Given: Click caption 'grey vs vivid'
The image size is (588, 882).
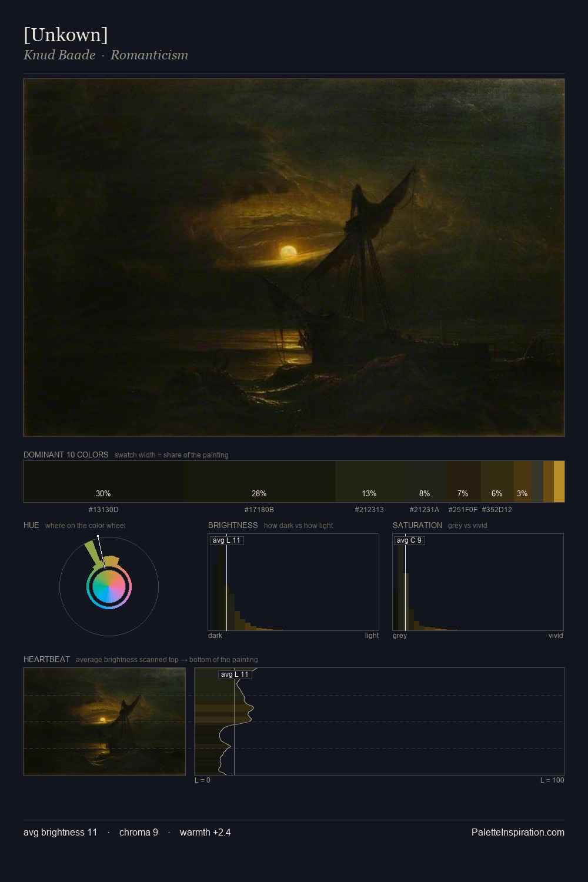Looking at the screenshot, I should coord(467,526).
